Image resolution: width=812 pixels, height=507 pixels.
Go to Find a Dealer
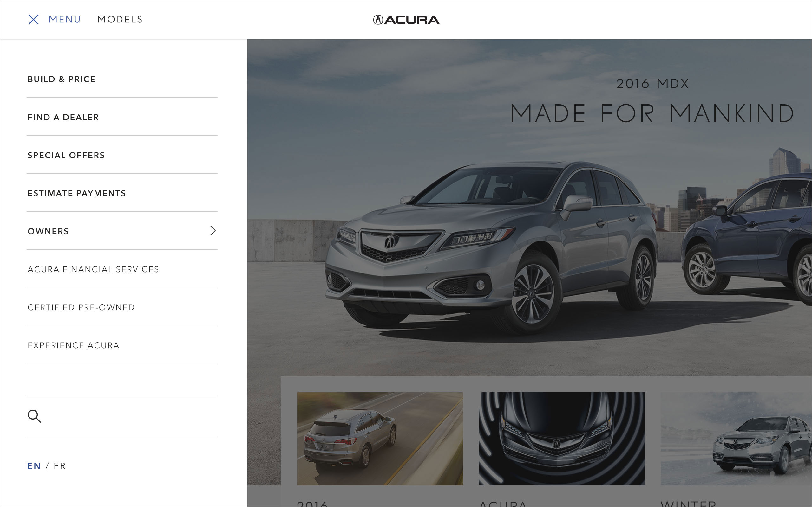click(x=63, y=117)
